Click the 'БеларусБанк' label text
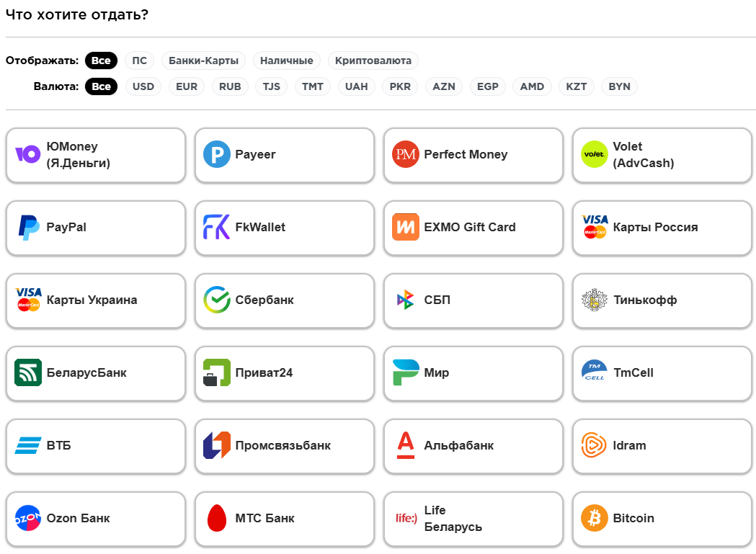The height and width of the screenshot is (554, 756). pyautogui.click(x=86, y=372)
